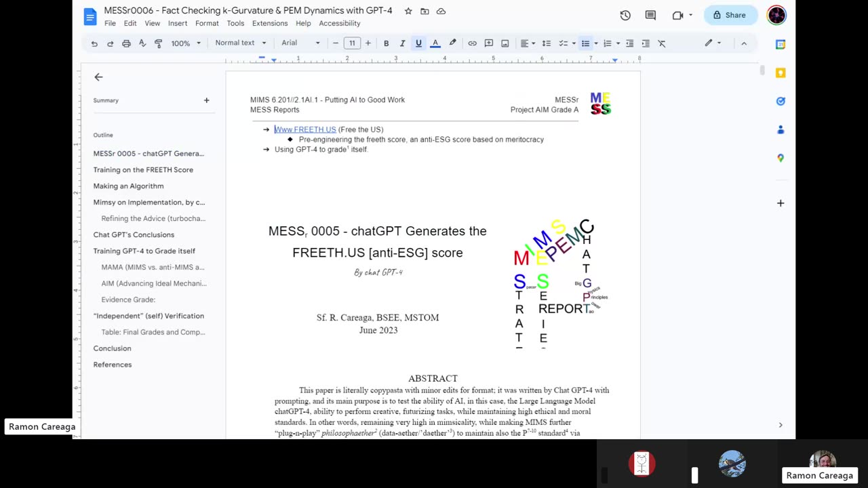Open References from the outline
This screenshot has height=488, width=868.
[x=113, y=365]
